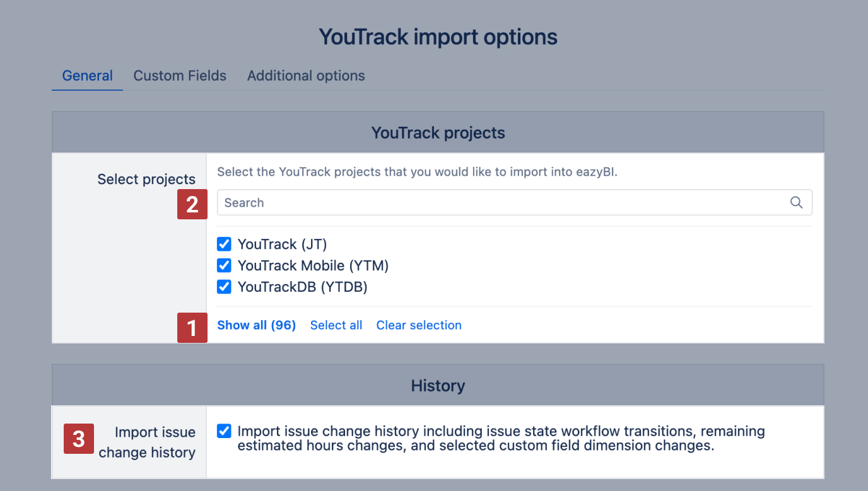Click the Clear selection link
Image resolution: width=868 pixels, height=491 pixels.
point(419,325)
